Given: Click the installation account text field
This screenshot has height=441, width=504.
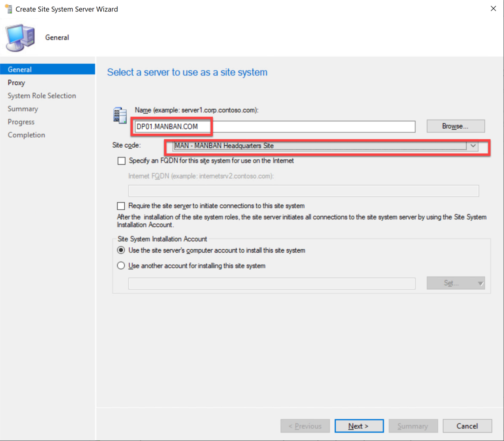Looking at the screenshot, I should point(272,283).
